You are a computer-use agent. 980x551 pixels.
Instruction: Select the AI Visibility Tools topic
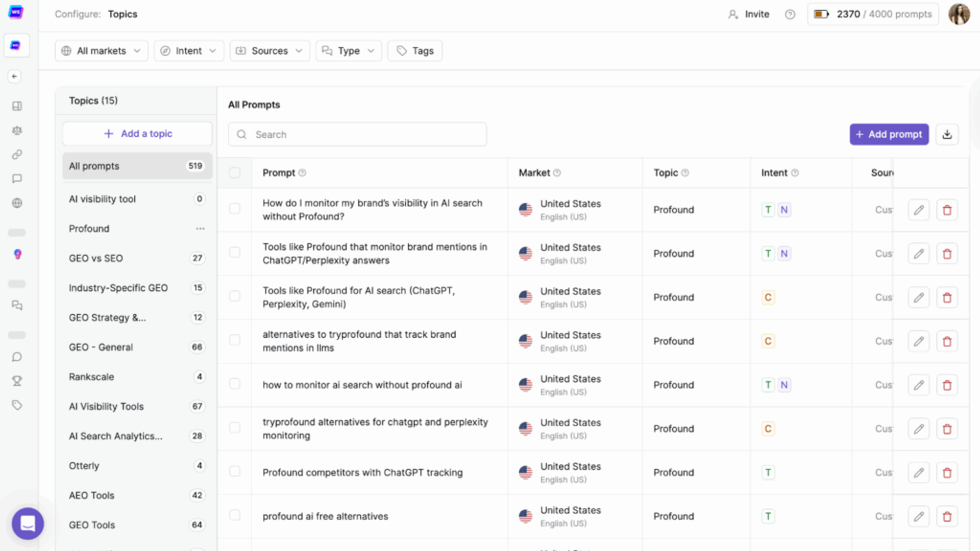tap(137, 406)
